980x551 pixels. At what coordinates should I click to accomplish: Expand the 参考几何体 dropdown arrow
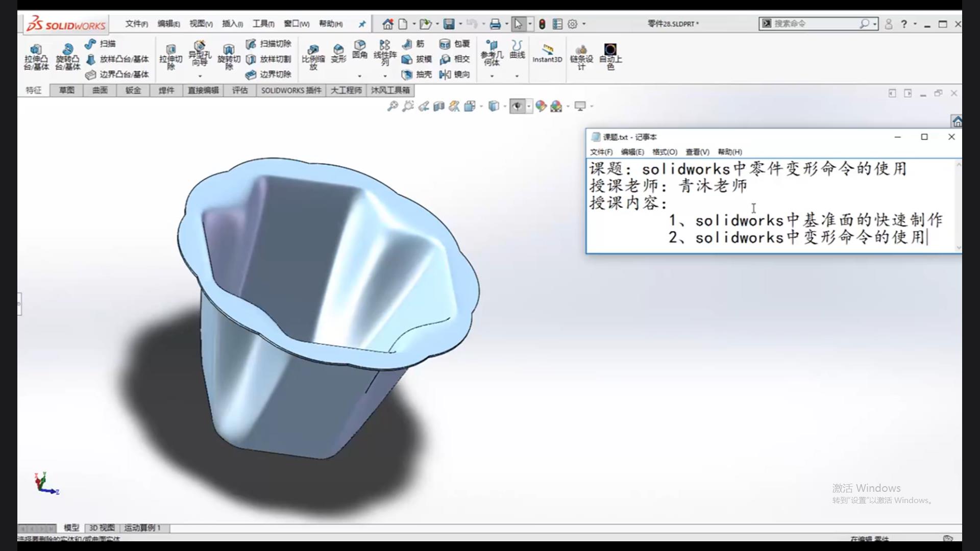click(492, 76)
